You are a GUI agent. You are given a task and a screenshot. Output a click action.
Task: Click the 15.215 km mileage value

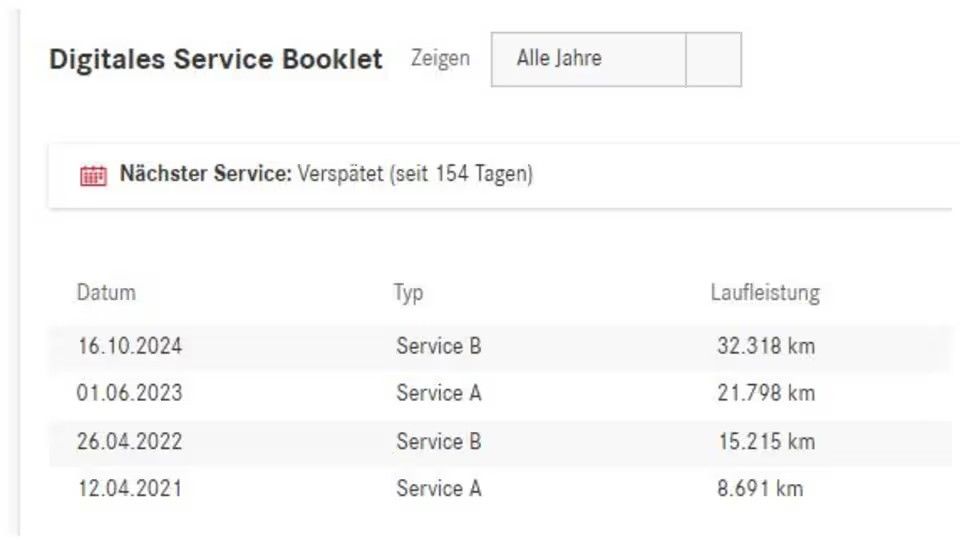pyautogui.click(x=766, y=441)
